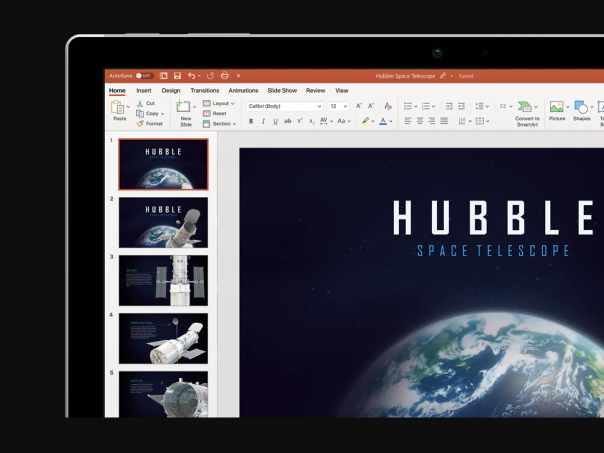Click the Text Direction icon
The width and height of the screenshot is (604, 453).
pyautogui.click(x=462, y=121)
